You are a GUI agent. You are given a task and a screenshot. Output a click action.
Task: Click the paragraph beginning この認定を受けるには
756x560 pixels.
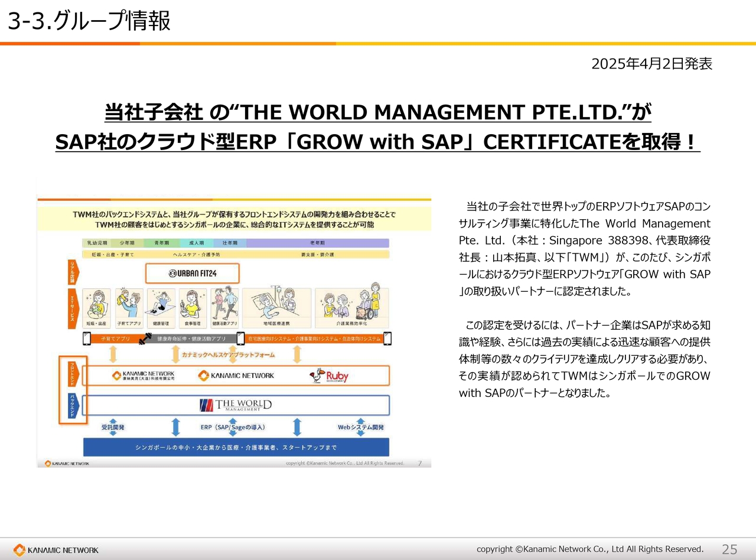(585, 359)
